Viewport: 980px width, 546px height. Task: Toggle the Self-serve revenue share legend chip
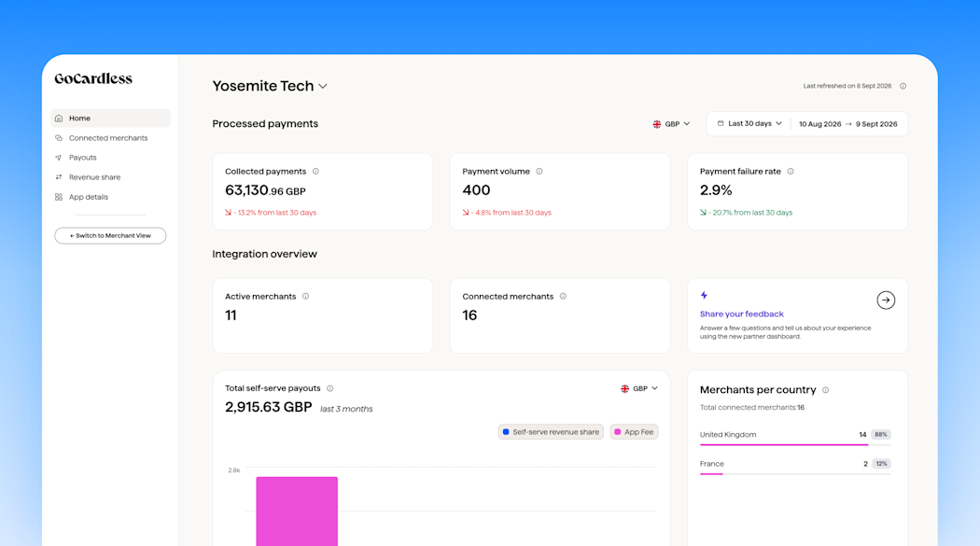551,432
